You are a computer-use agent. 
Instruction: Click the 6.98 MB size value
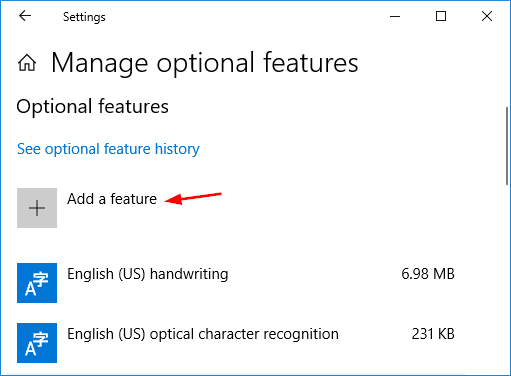coord(428,274)
